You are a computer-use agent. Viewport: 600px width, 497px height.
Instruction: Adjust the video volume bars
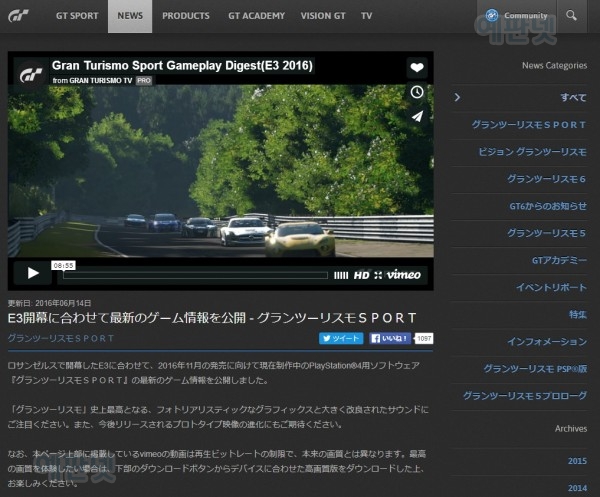(341, 275)
